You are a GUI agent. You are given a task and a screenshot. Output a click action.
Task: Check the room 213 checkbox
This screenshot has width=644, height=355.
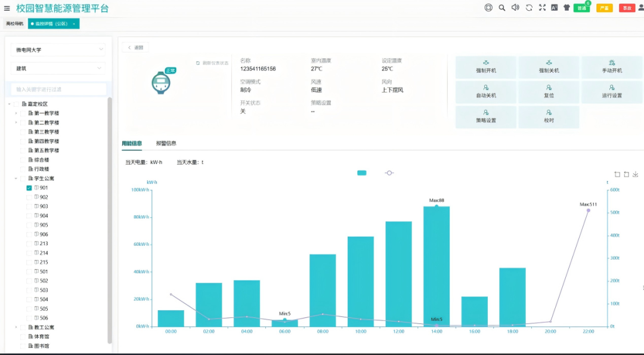point(29,243)
